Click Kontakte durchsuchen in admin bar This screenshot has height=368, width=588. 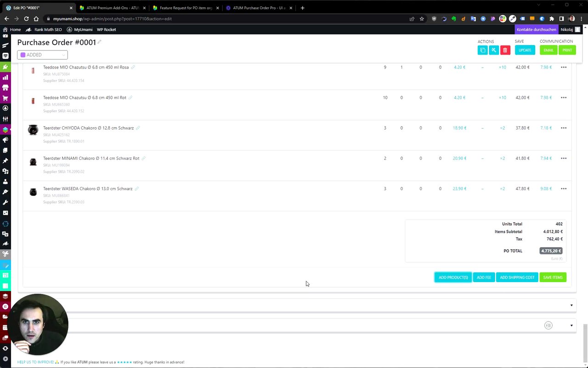[536, 29]
